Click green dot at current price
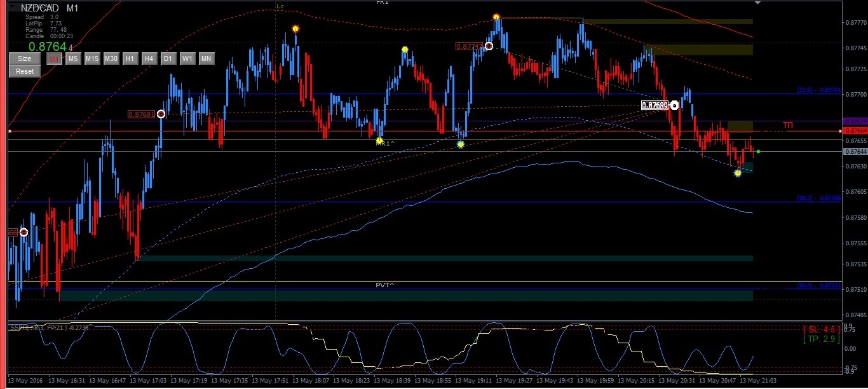Screen dimensions: 868x389 759,151
